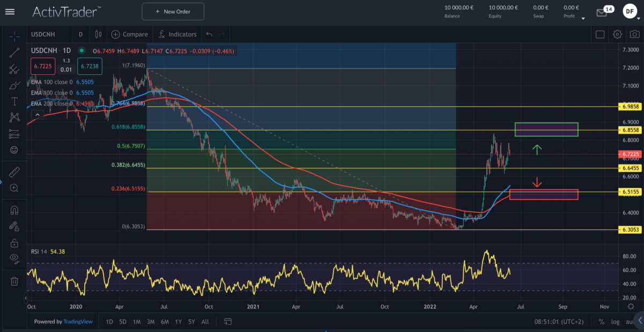Open the emoji icons tool
This screenshot has width=644, height=332.
[14, 149]
